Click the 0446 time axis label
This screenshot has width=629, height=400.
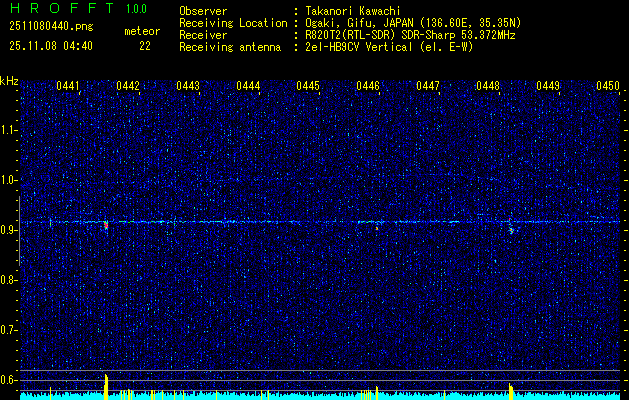point(368,86)
